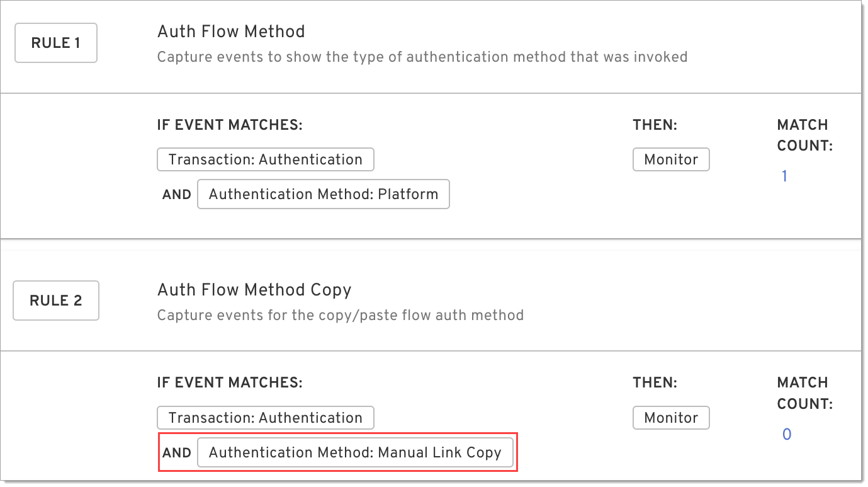Screen dimensions: 868x487
Task: Select Rule 1 description text about authentication method
Action: (x=421, y=57)
